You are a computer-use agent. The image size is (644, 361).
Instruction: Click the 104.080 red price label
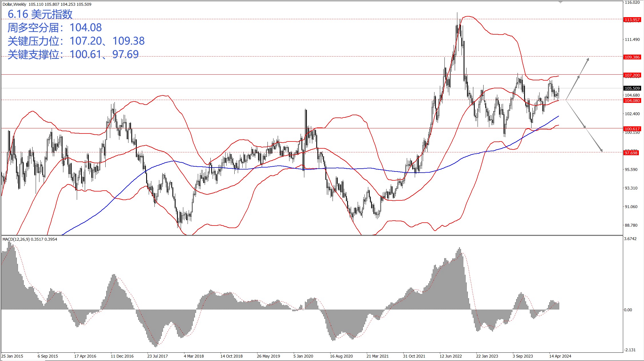tap(632, 101)
